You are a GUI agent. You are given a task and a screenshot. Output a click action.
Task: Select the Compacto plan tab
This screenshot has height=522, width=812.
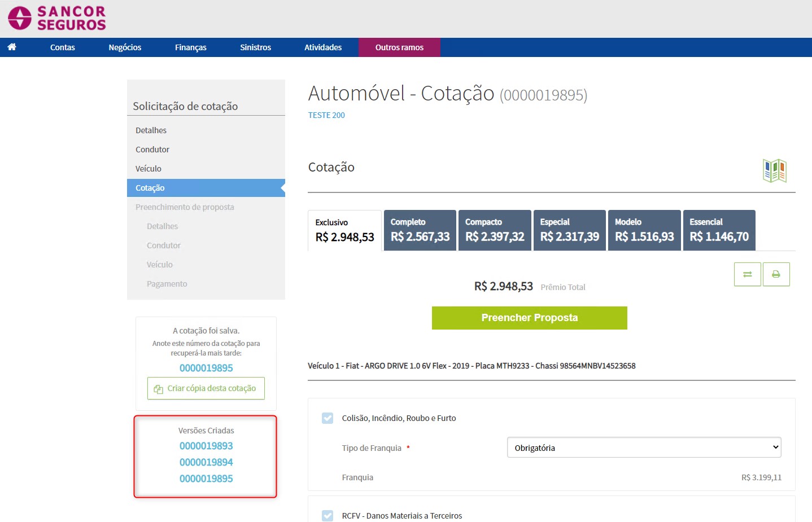[x=495, y=230]
